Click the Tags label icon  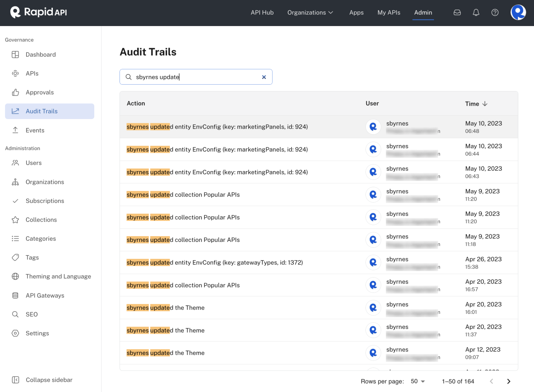click(15, 258)
